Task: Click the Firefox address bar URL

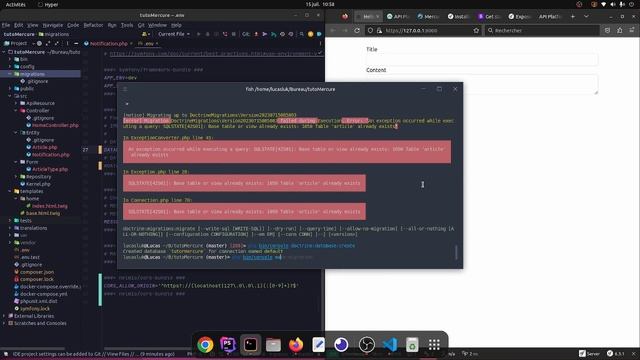Action: (x=411, y=30)
